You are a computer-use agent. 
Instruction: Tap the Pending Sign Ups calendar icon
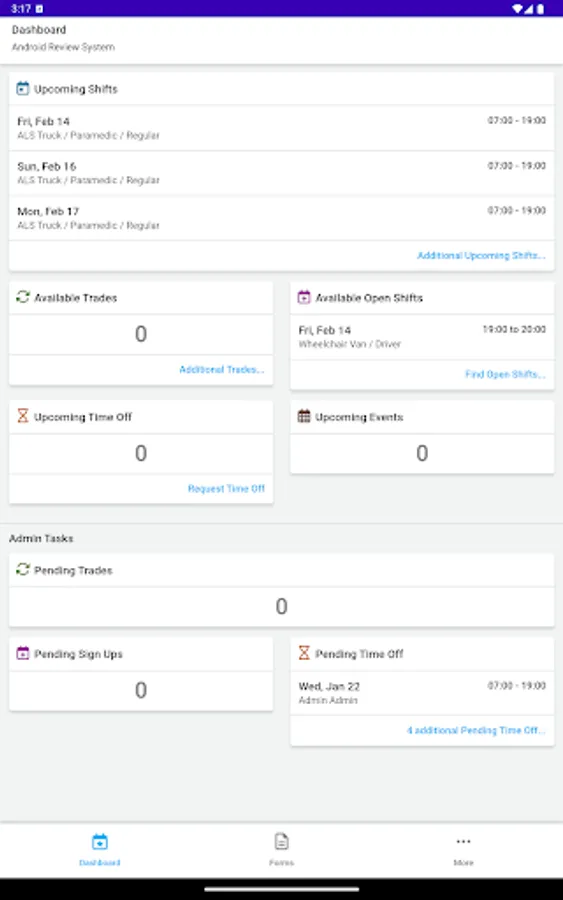pyautogui.click(x=22, y=653)
